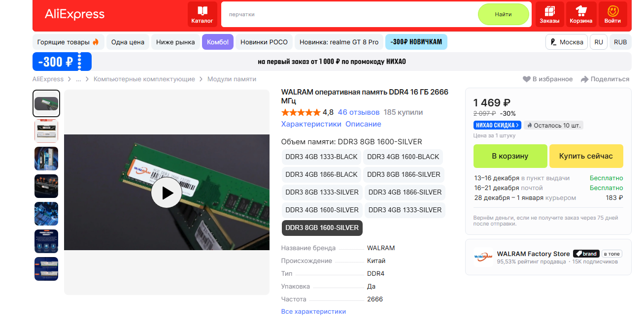Screen dimensions: 644x326
Task: Open Ниже рынка section
Action: pos(175,42)
